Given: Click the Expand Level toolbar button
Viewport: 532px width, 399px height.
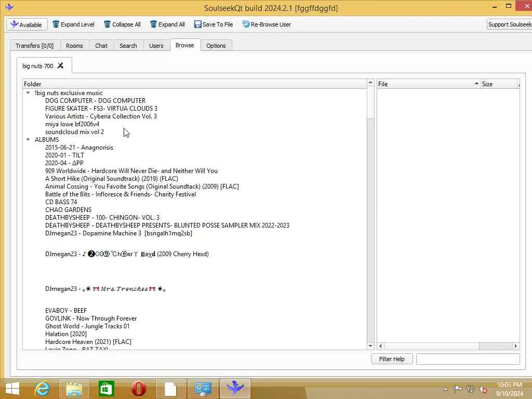Looking at the screenshot, I should coord(73,24).
